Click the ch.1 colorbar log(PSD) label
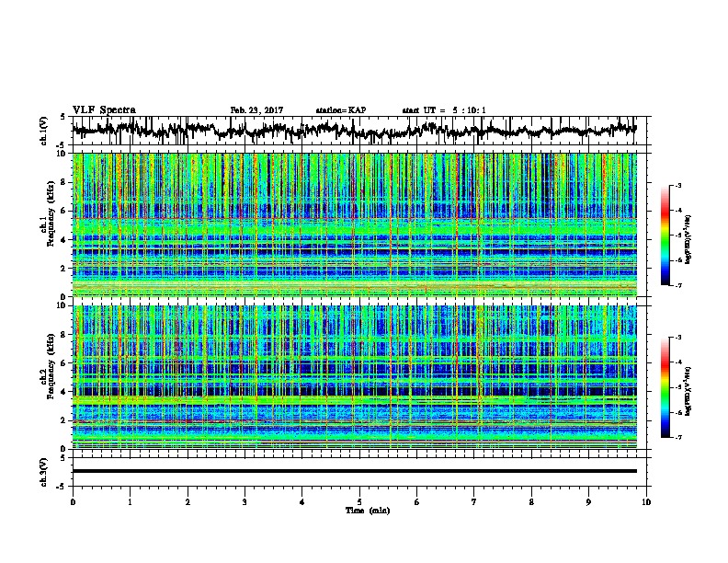Viewport: 728px width, 563px height. coord(688,239)
